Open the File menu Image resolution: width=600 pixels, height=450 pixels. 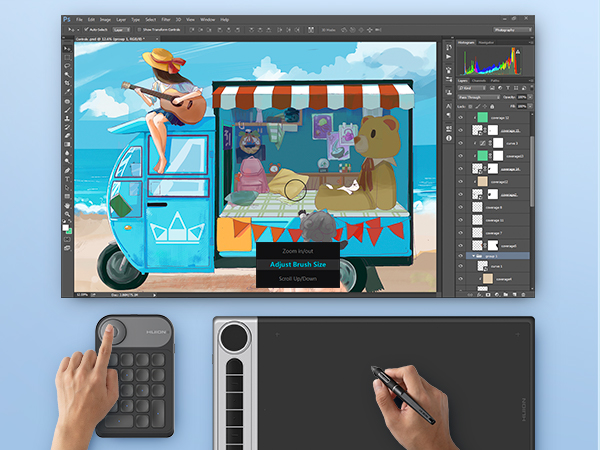click(79, 20)
